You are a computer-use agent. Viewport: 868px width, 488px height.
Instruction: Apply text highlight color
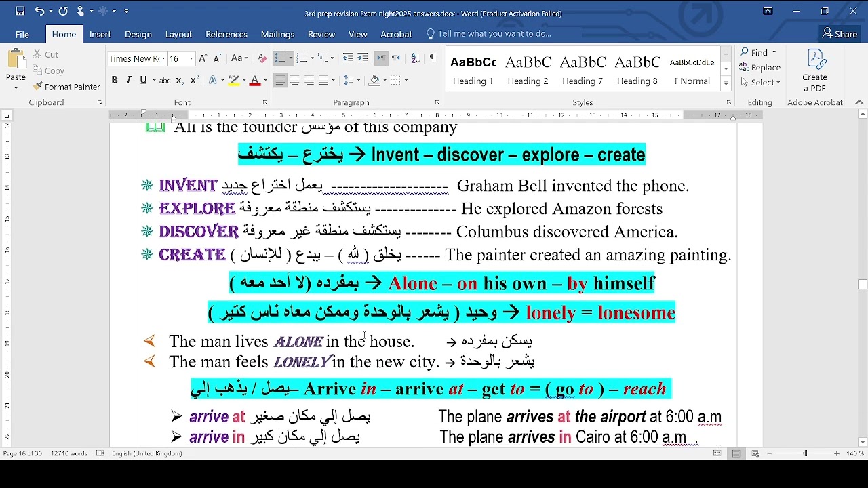[233, 80]
